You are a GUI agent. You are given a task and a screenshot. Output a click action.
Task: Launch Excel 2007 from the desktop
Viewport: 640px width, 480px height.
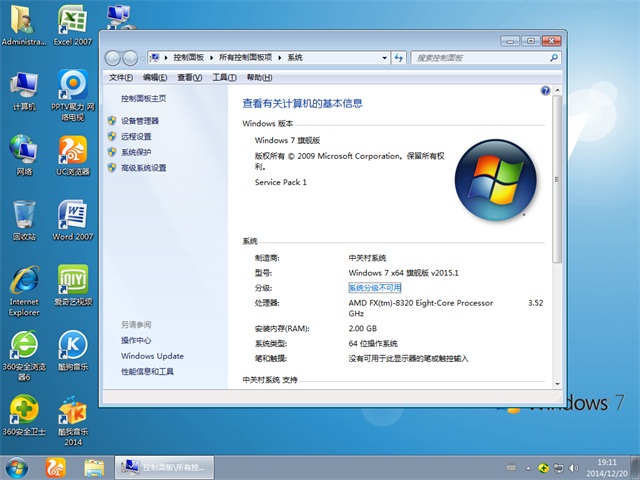click(73, 24)
